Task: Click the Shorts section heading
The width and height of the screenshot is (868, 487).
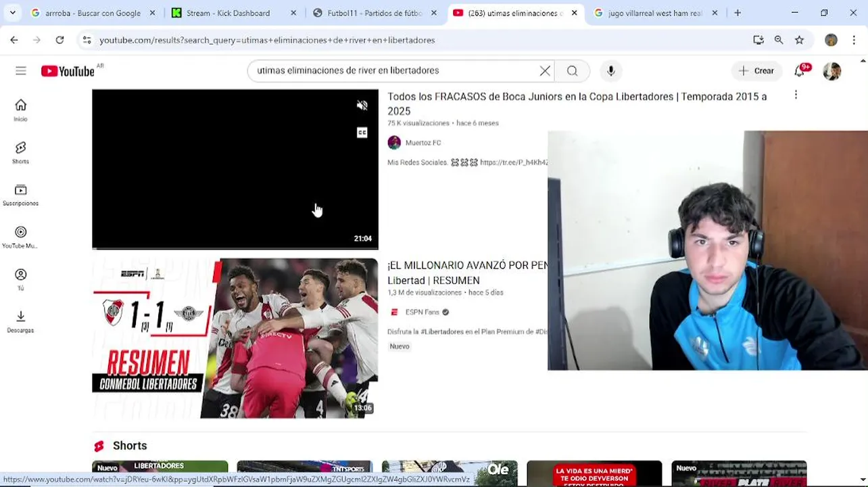Action: coord(130,446)
